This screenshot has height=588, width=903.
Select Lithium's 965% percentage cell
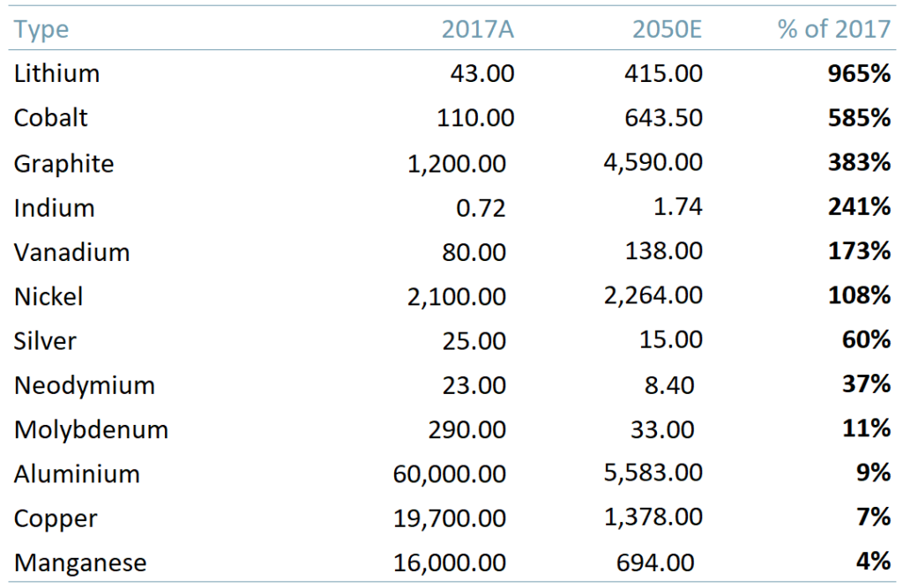(x=859, y=73)
